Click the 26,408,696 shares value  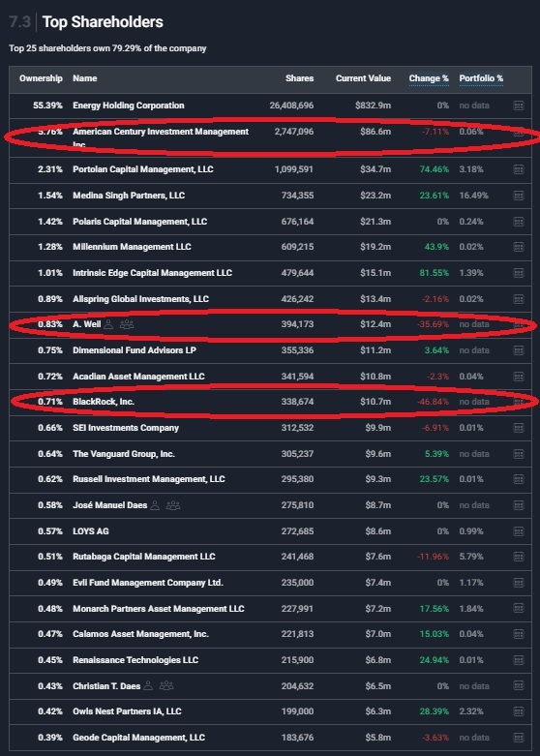click(291, 106)
